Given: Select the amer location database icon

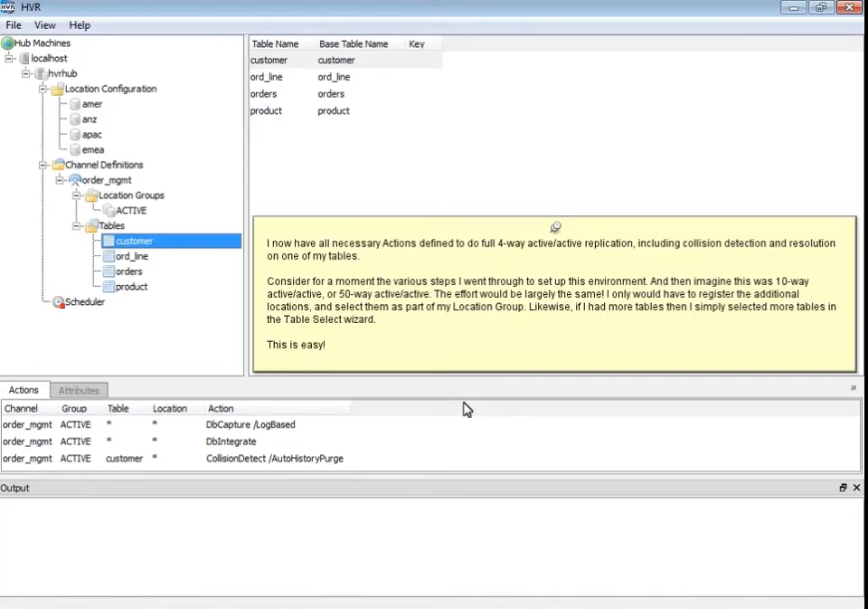Looking at the screenshot, I should (x=75, y=103).
